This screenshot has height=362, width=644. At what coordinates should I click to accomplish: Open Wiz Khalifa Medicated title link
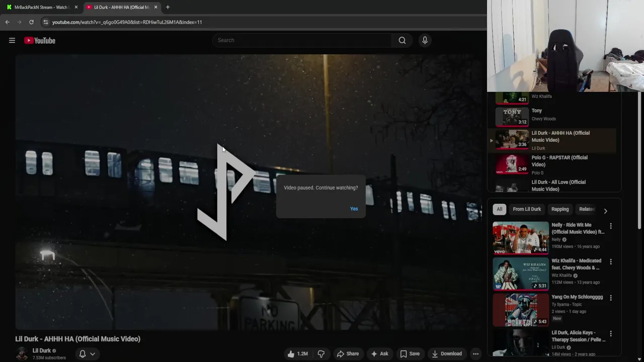click(x=577, y=264)
